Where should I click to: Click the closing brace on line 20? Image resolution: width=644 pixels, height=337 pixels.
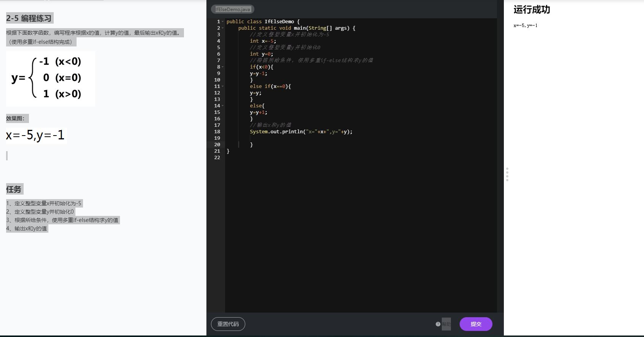(251, 145)
